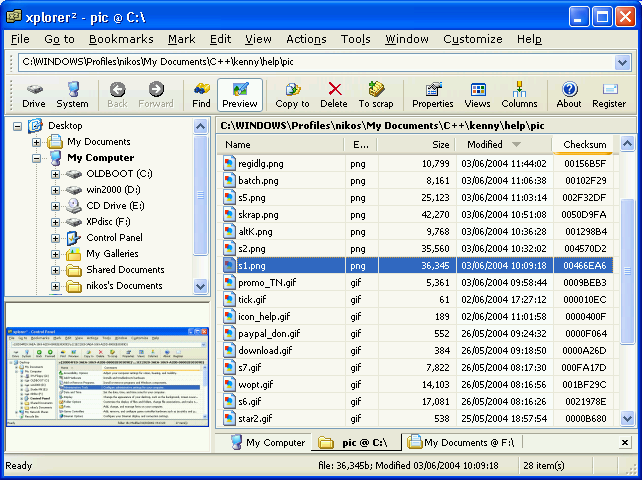The width and height of the screenshot is (642, 480).
Task: Select the pic @ C:\ tab
Action: click(355, 443)
